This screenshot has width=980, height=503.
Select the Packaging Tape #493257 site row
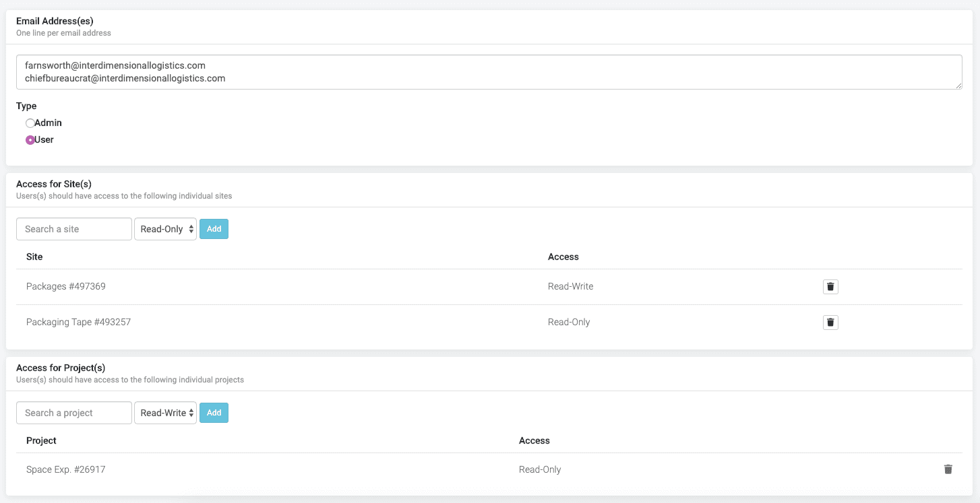pyautogui.click(x=78, y=323)
